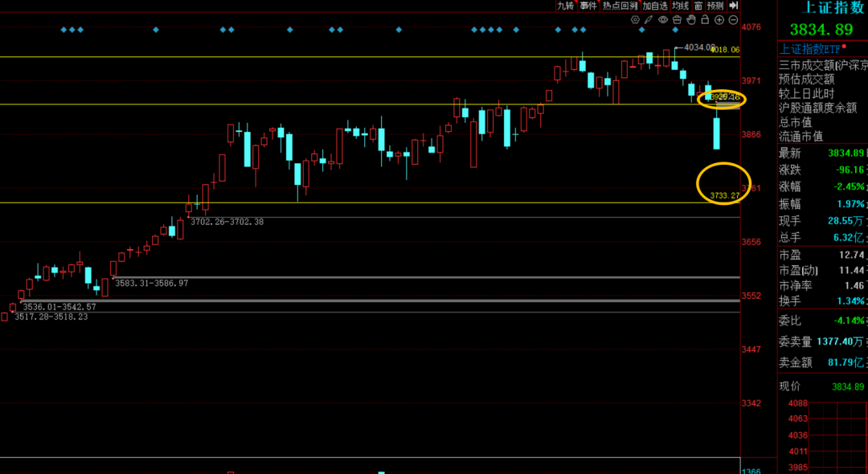Zoom in with the plus icon
This screenshot has height=474, width=868.
pyautogui.click(x=719, y=19)
